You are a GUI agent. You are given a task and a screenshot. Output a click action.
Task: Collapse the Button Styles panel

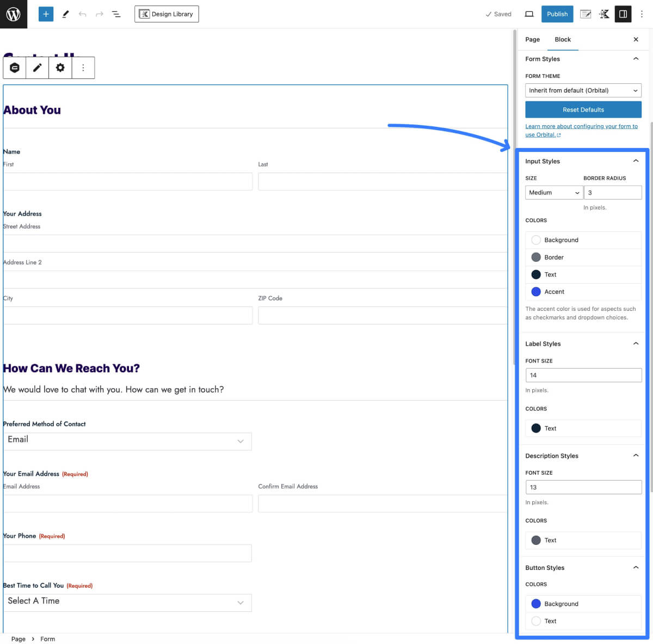pyautogui.click(x=583, y=568)
